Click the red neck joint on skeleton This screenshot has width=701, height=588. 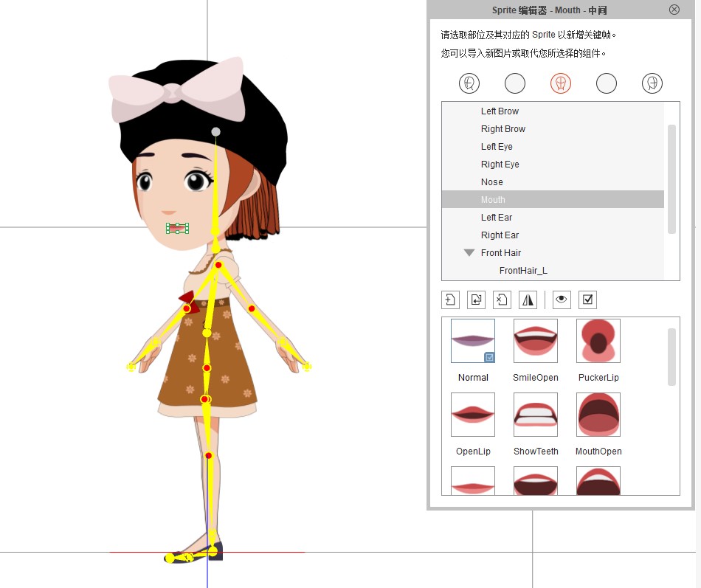coord(218,265)
